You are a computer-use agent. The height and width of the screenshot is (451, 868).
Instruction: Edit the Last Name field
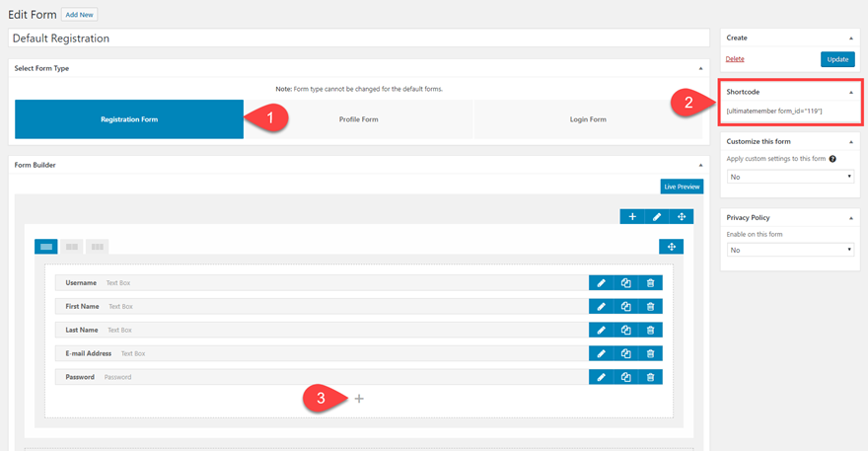click(601, 331)
